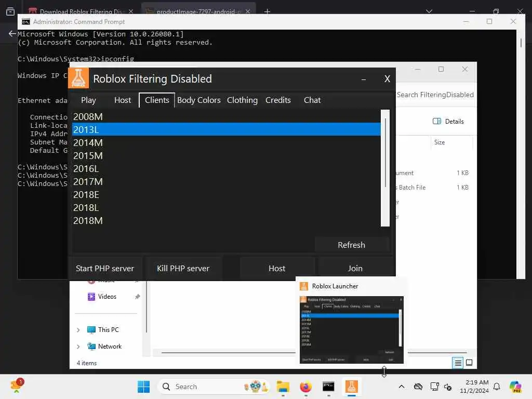Click the Refresh button

tap(352, 245)
